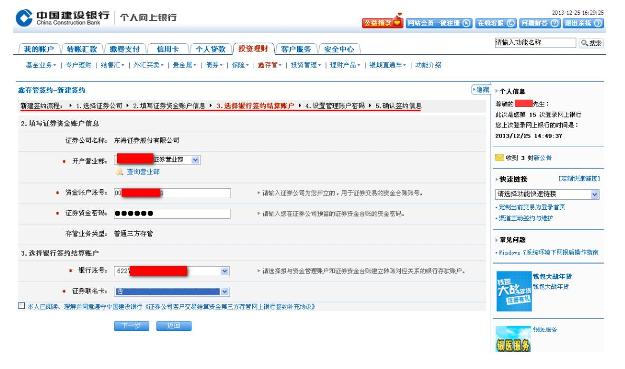Click the function name search field
Screen dimensions: 625x369
click(x=535, y=43)
